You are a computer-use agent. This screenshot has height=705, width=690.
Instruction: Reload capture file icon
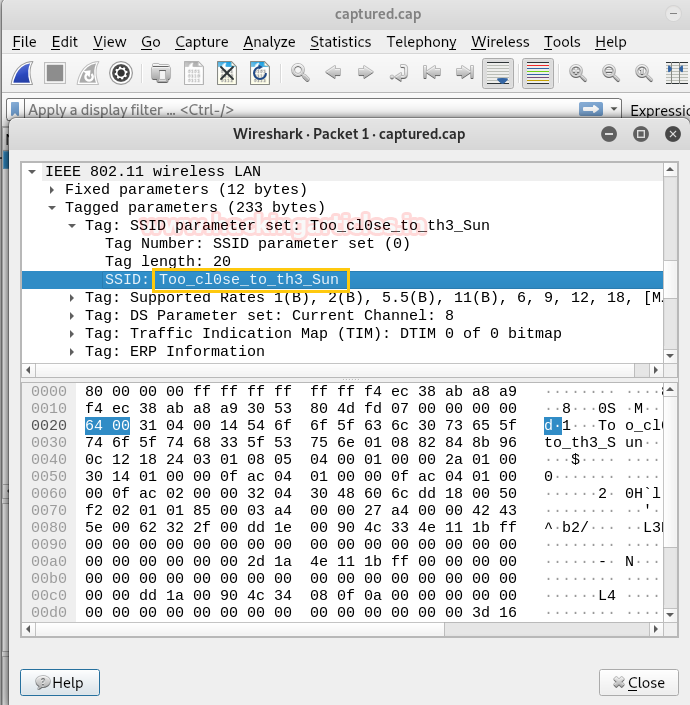(x=260, y=73)
